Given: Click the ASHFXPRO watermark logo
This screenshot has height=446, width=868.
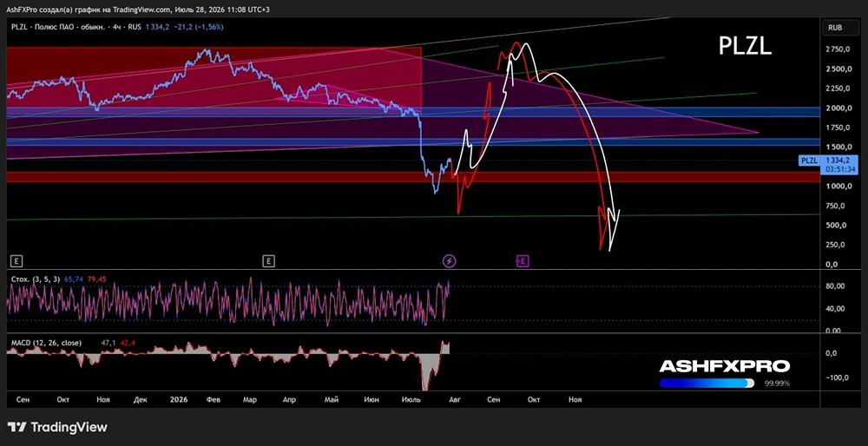Looking at the screenshot, I should 725,366.
